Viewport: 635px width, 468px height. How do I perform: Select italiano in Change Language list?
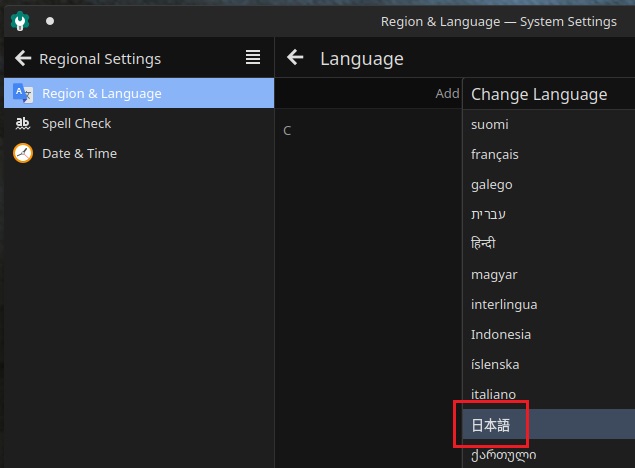tap(549, 394)
